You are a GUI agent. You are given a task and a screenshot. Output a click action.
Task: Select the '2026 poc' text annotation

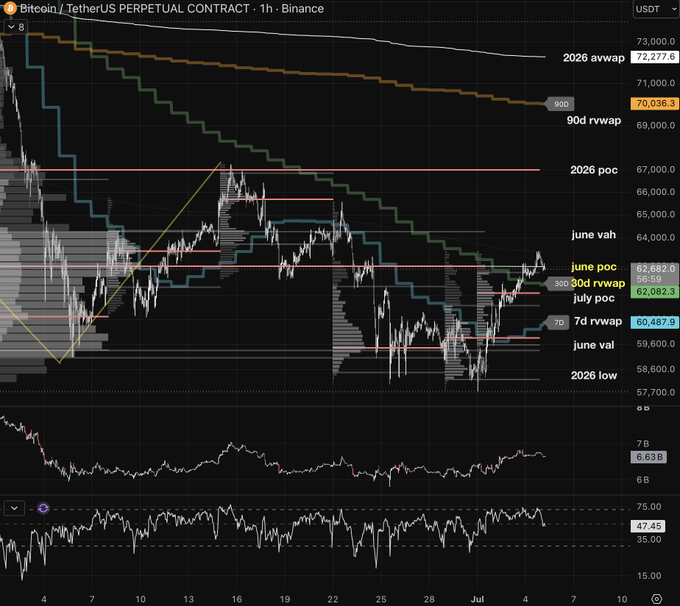pos(594,170)
